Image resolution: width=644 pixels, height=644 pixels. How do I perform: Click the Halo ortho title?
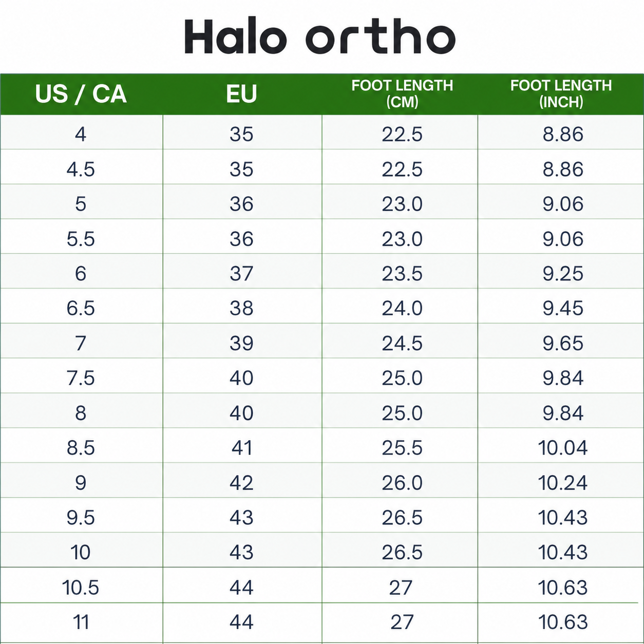pyautogui.click(x=319, y=36)
